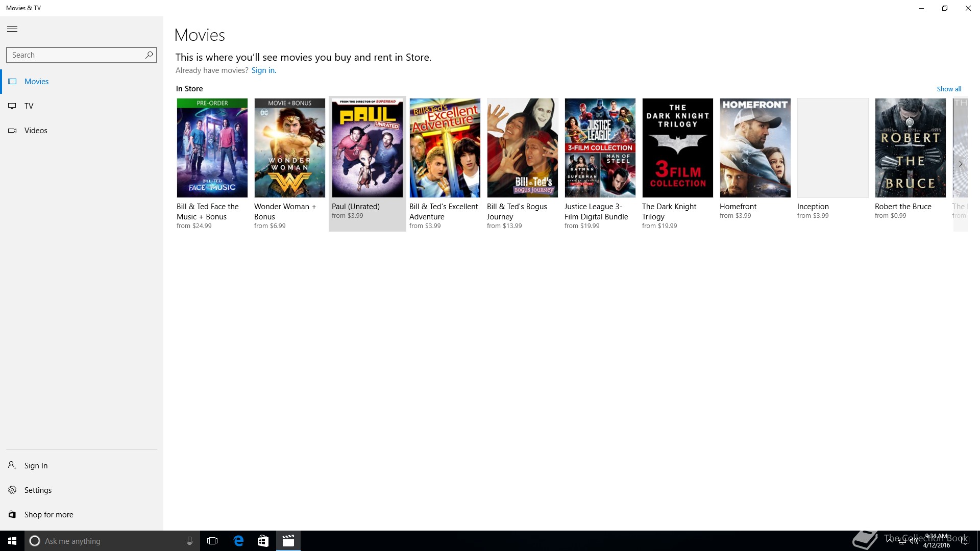Open the blank Inception poster tile

point(833,148)
